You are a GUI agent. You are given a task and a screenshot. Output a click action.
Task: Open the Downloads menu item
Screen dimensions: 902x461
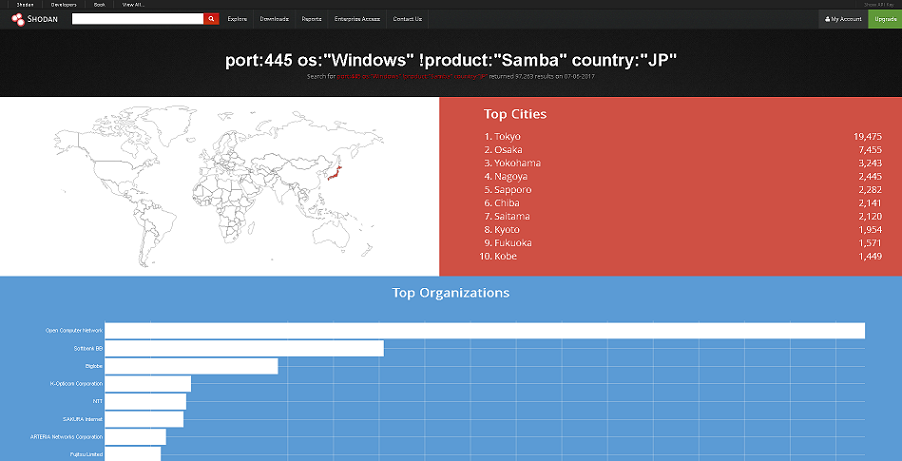(x=274, y=19)
